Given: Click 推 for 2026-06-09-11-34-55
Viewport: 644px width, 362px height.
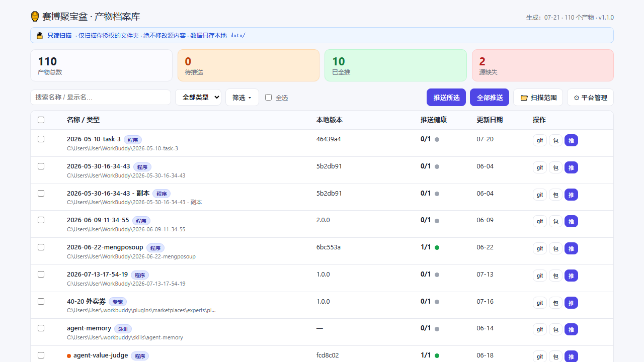Looking at the screenshot, I should (x=571, y=221).
